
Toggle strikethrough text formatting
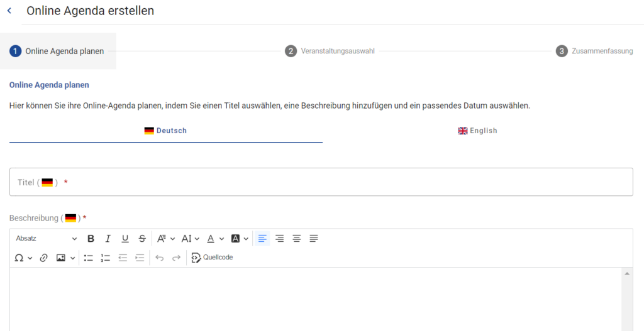click(x=142, y=239)
